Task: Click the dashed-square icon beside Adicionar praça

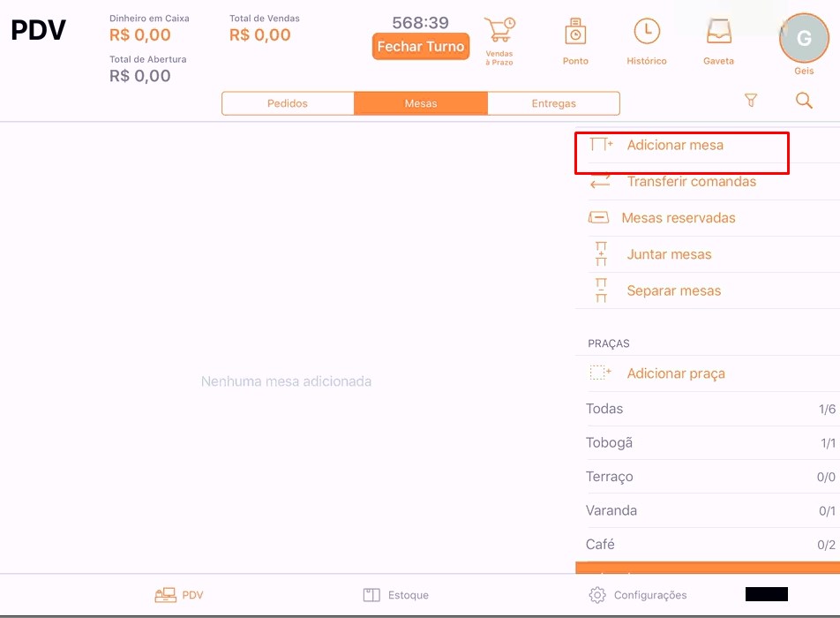Action: [x=600, y=373]
